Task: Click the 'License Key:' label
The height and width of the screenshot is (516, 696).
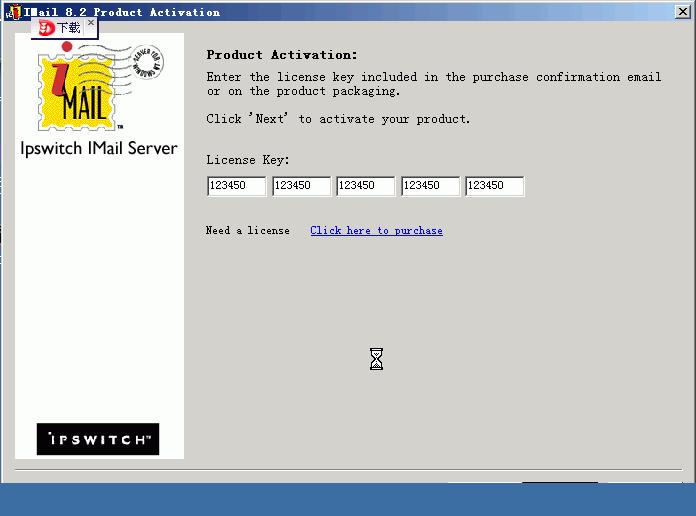Action: pyautogui.click(x=248, y=160)
